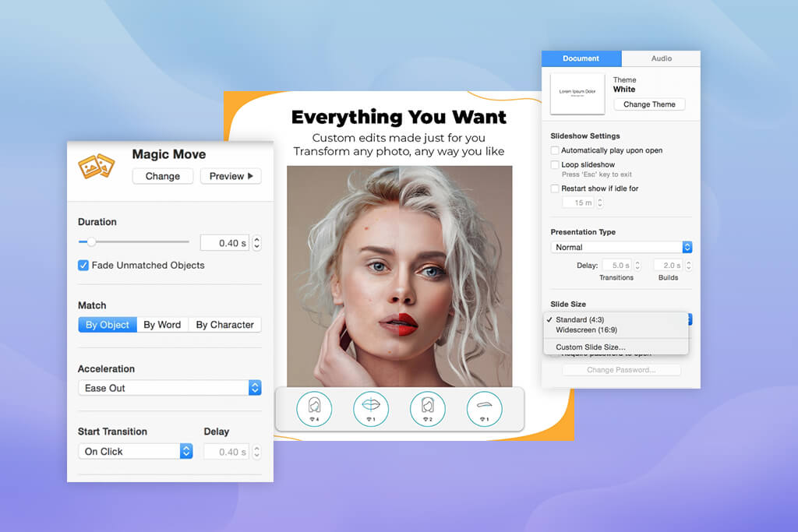
Task: Click the Magic Move transition icon
Action: click(96, 167)
